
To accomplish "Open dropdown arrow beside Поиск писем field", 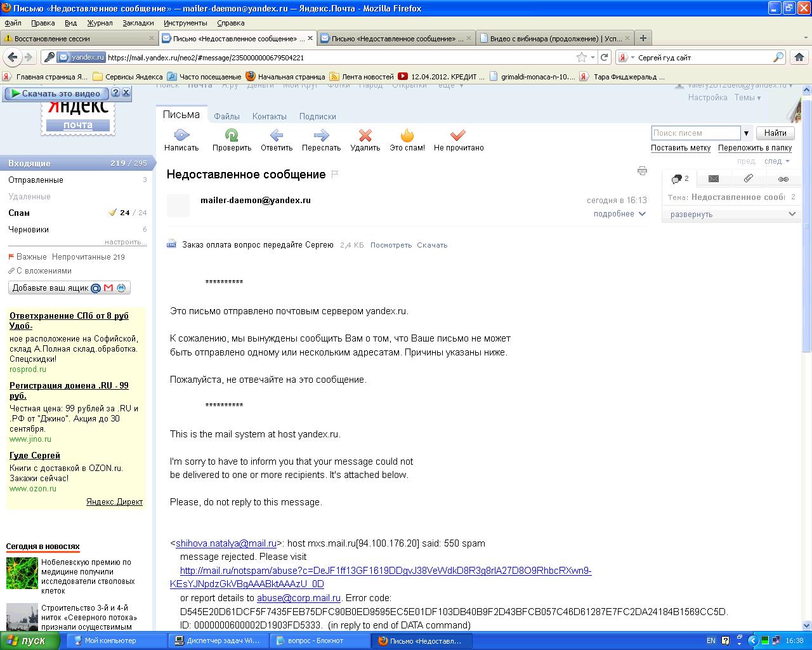I will pyautogui.click(x=747, y=133).
